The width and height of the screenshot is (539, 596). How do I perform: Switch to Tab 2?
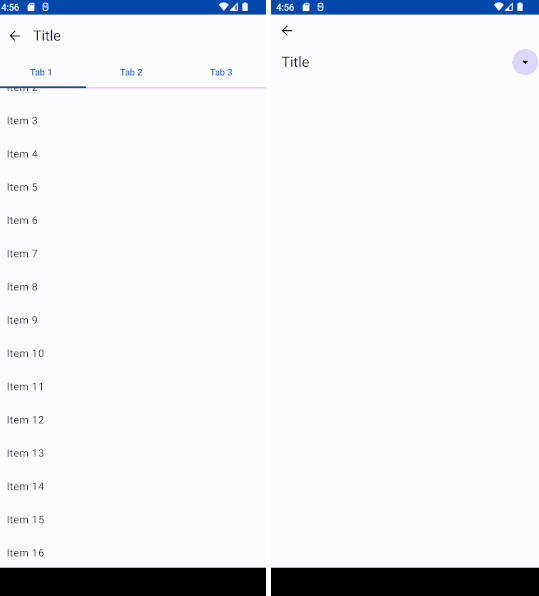[x=131, y=72]
